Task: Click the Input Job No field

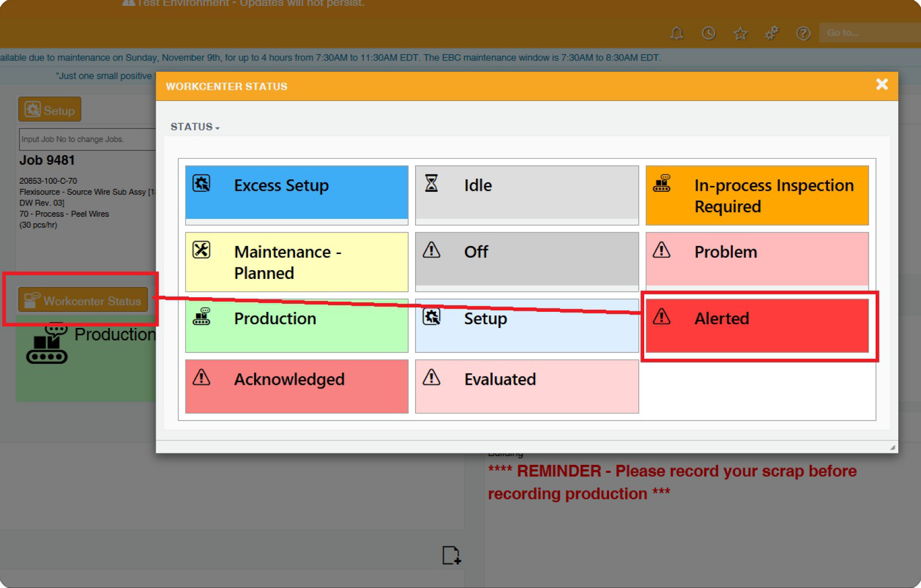Action: pos(88,139)
